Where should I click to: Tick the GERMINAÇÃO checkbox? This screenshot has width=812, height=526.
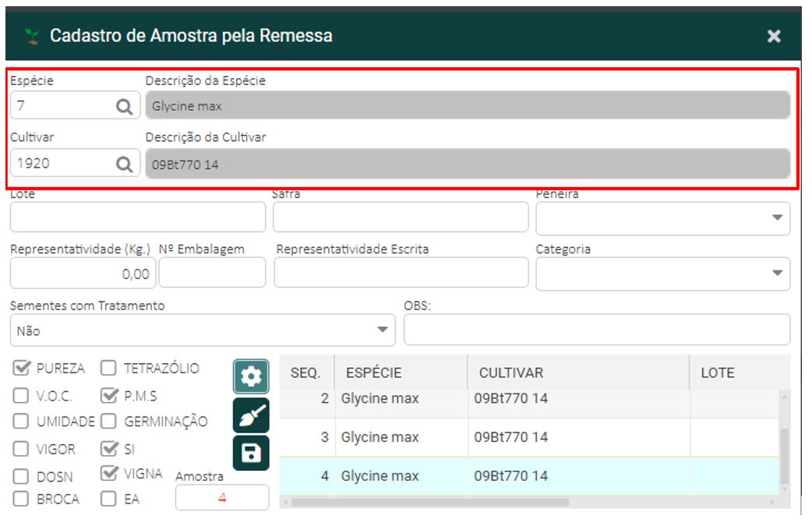109,422
